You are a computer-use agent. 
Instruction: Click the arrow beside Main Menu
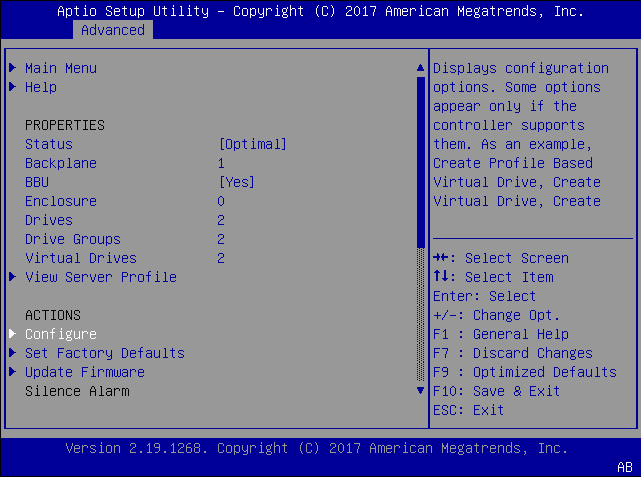[13, 67]
